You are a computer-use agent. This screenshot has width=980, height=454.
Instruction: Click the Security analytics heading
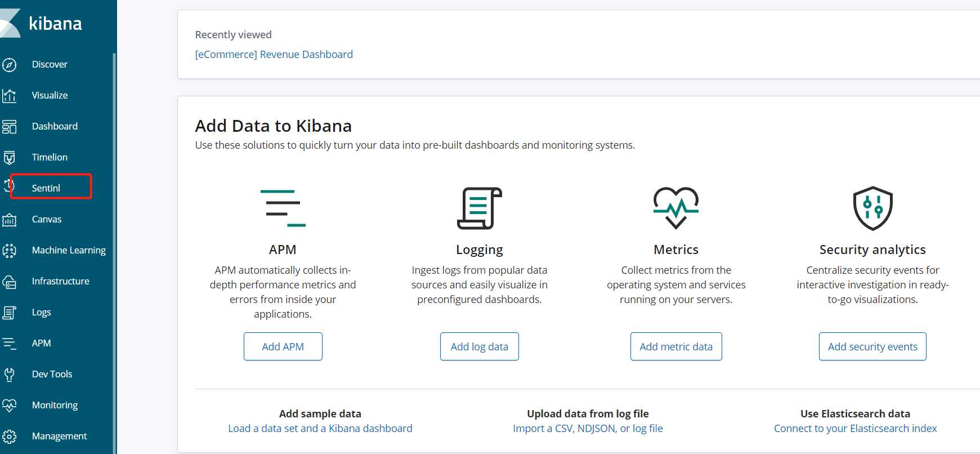tap(872, 250)
